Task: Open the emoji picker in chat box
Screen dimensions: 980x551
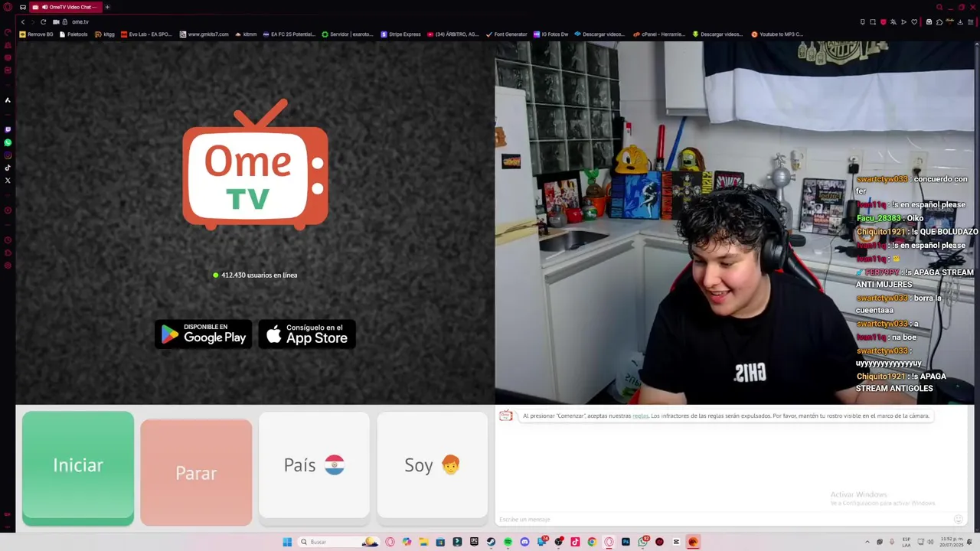Action: pos(958,520)
